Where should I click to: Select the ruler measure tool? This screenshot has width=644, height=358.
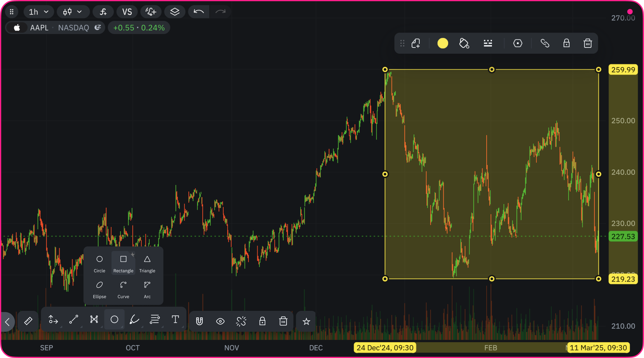(28, 321)
